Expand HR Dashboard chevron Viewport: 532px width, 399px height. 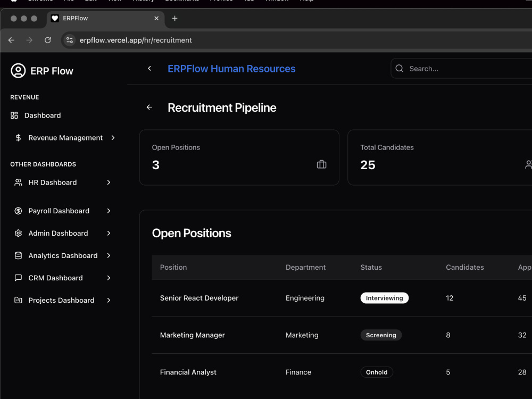coord(109,182)
